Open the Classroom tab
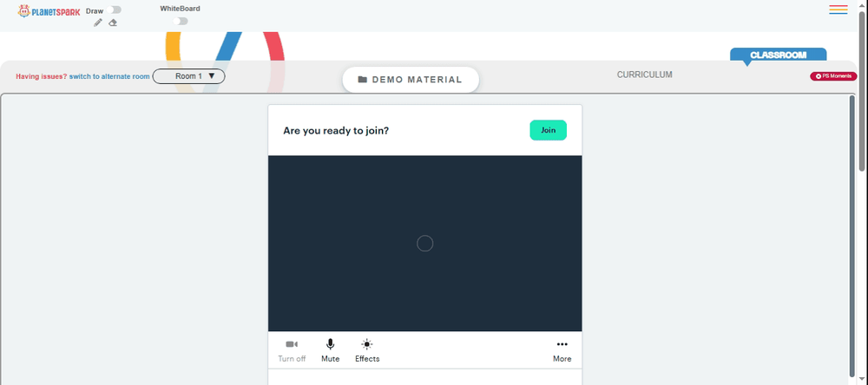Screen dimensions: 868x385 (x=778, y=55)
